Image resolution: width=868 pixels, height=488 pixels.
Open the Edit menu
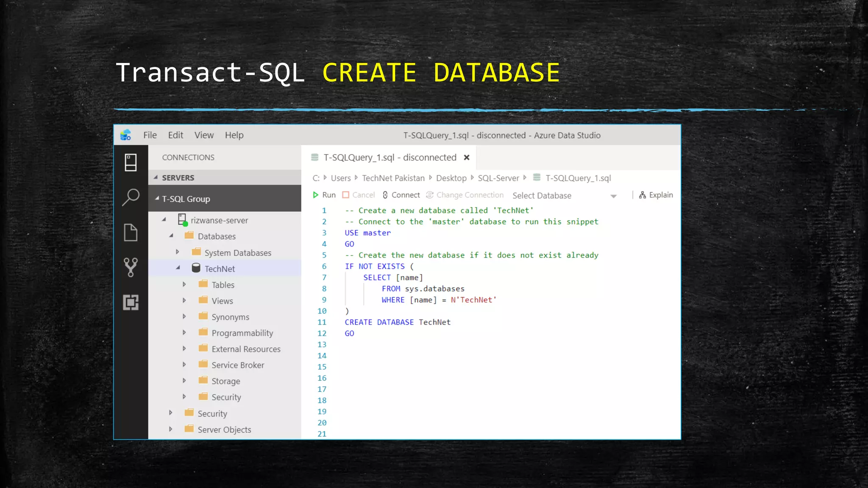175,135
